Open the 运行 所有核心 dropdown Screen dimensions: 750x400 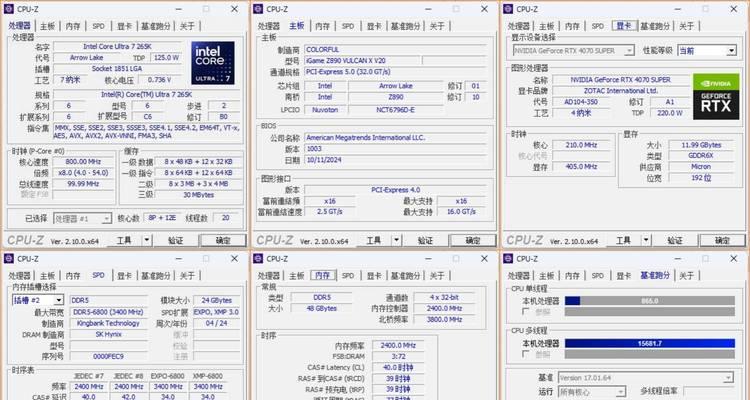click(592, 391)
